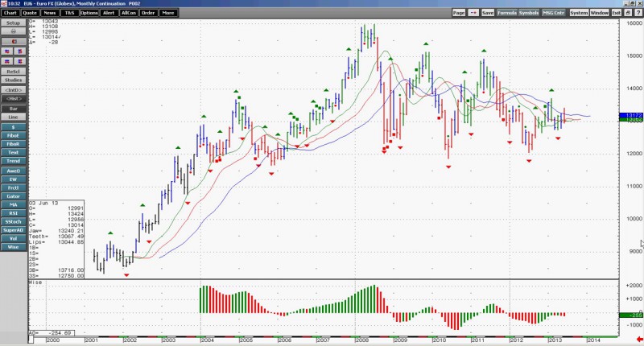Select the $ tool button
The image size is (644, 346).
click(x=13, y=127)
